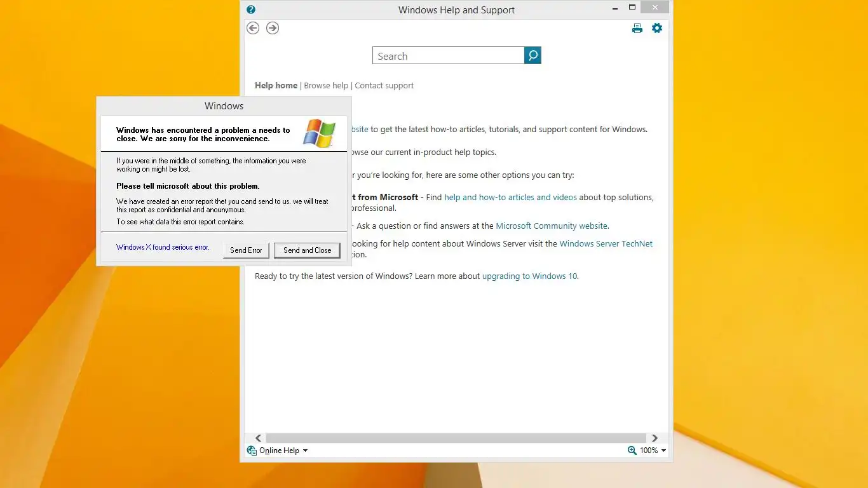This screenshot has width=868, height=488.
Task: Click the help question mark title icon
Action: (251, 10)
